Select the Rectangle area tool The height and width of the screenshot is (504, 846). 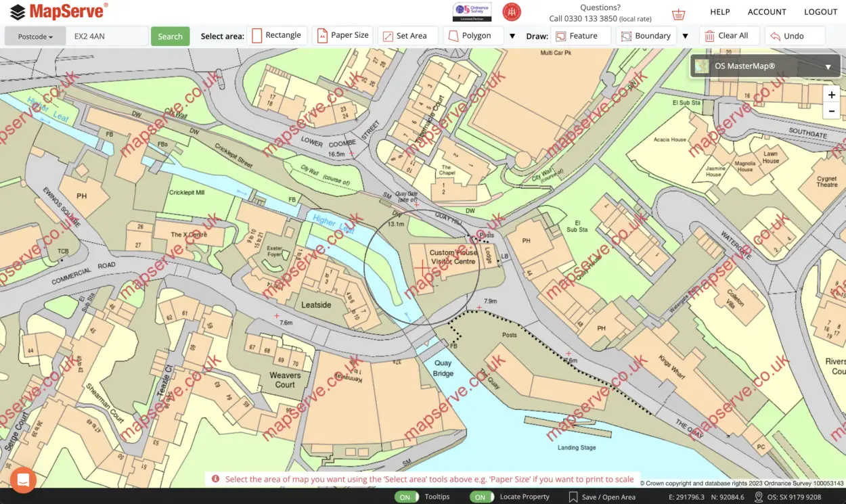pyautogui.click(x=277, y=36)
